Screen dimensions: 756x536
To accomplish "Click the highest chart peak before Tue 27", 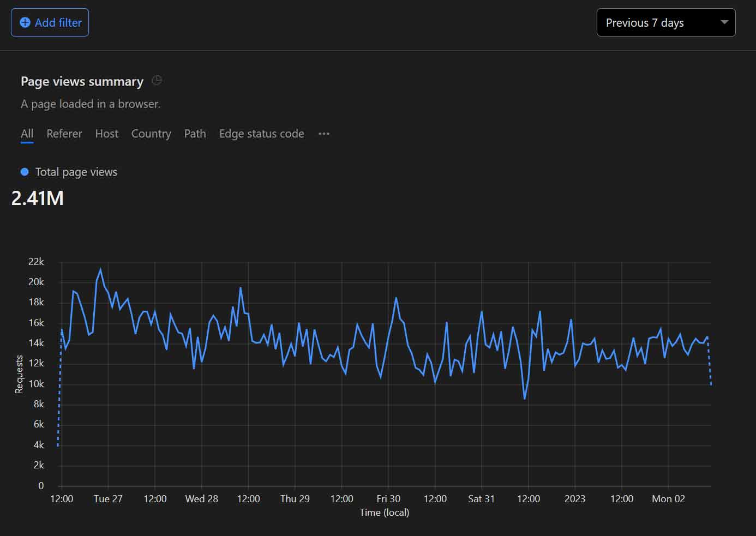I will (100, 269).
